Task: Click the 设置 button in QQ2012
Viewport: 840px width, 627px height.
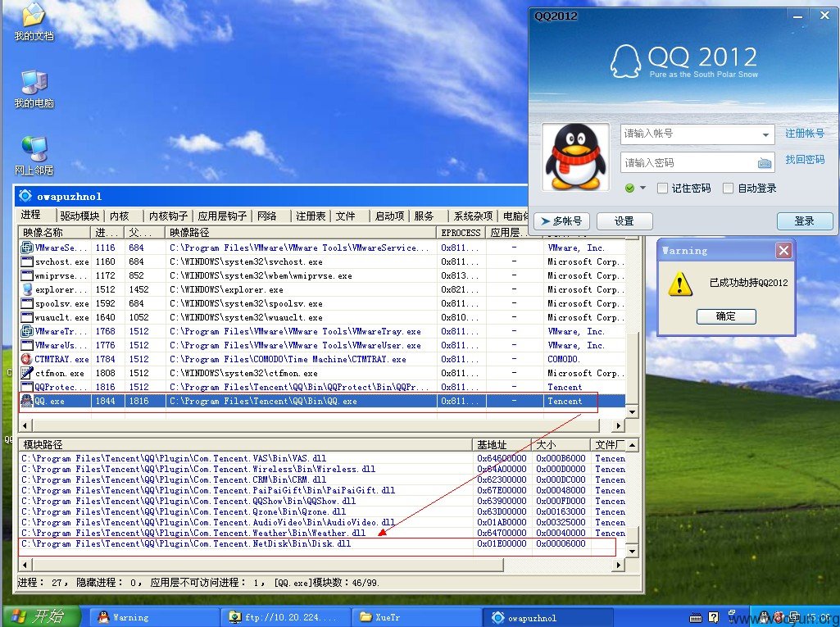Action: coord(624,220)
